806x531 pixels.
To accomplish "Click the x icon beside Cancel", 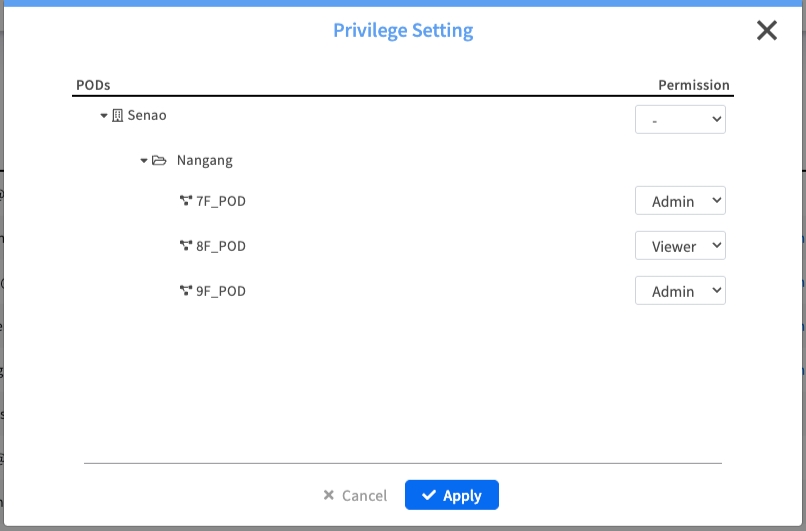I will (x=328, y=495).
